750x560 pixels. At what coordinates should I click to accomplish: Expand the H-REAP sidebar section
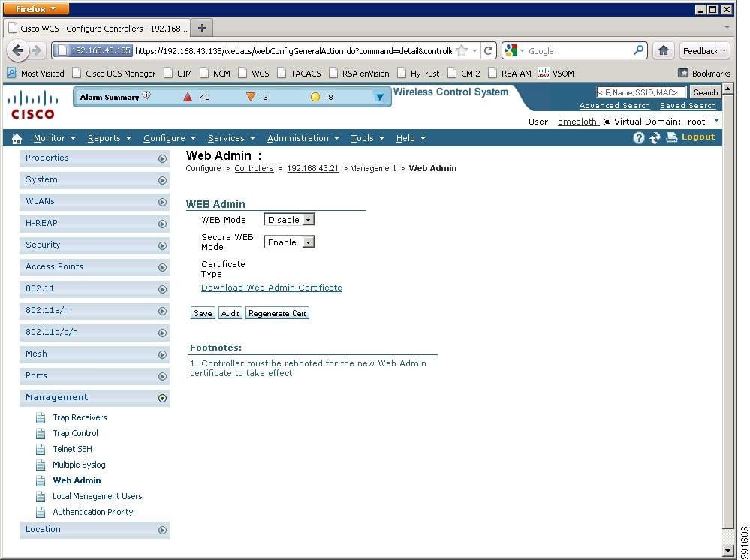click(x=163, y=224)
